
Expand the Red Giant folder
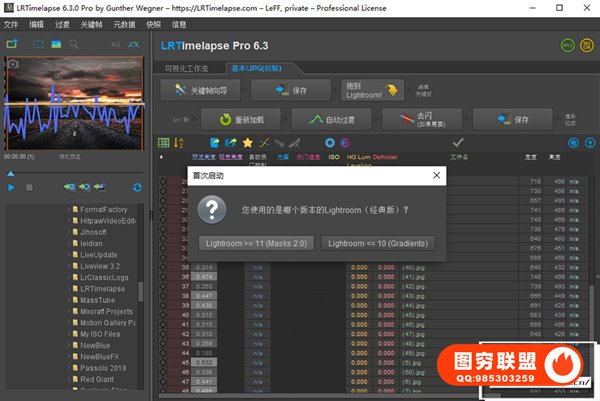[x=69, y=379]
